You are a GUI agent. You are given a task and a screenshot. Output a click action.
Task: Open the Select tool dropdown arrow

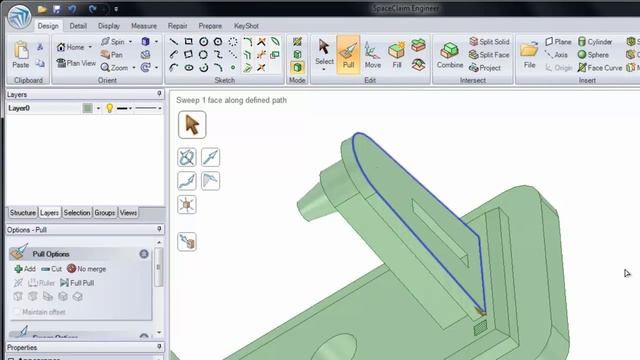324,70
